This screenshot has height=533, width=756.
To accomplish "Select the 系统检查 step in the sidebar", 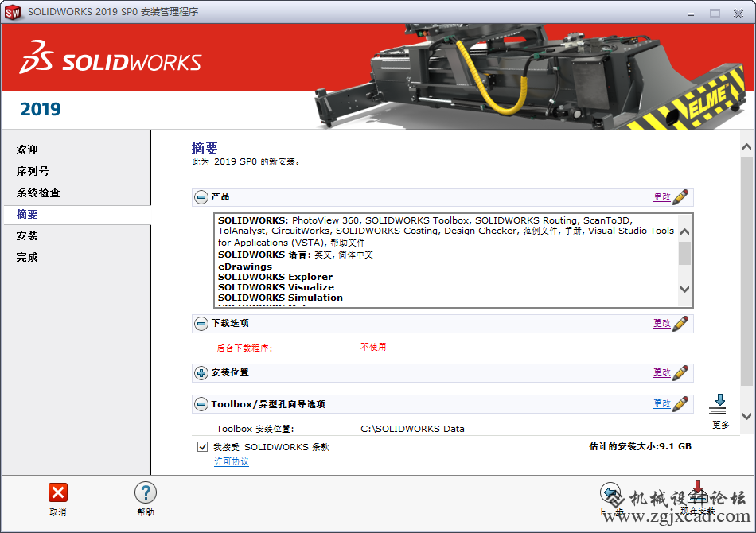I will pos(38,193).
